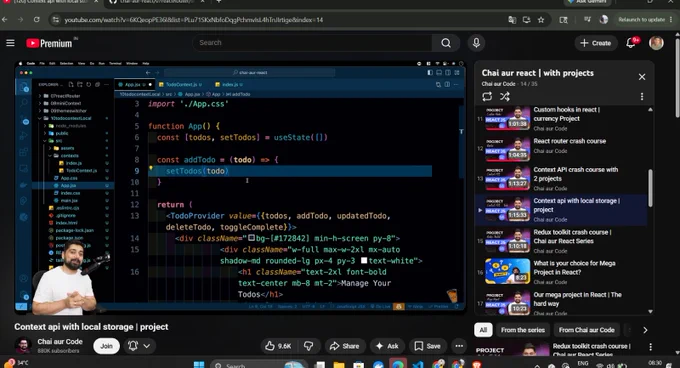
Task: Click the playlist scrollbar thumb
Action: click(650, 188)
